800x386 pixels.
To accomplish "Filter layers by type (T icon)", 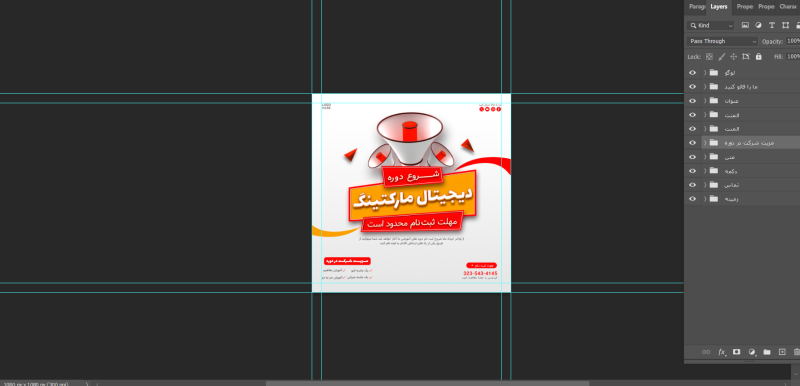I will [x=771, y=25].
